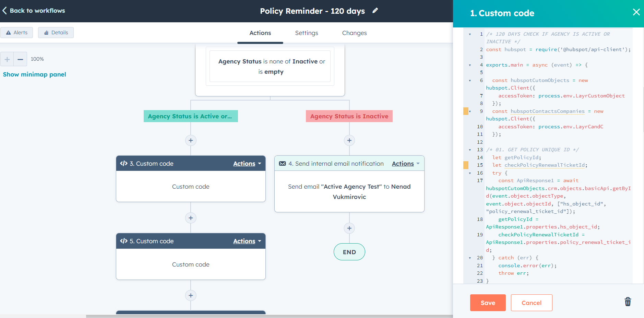
Task: Go back to workflows
Action: pyautogui.click(x=34, y=11)
